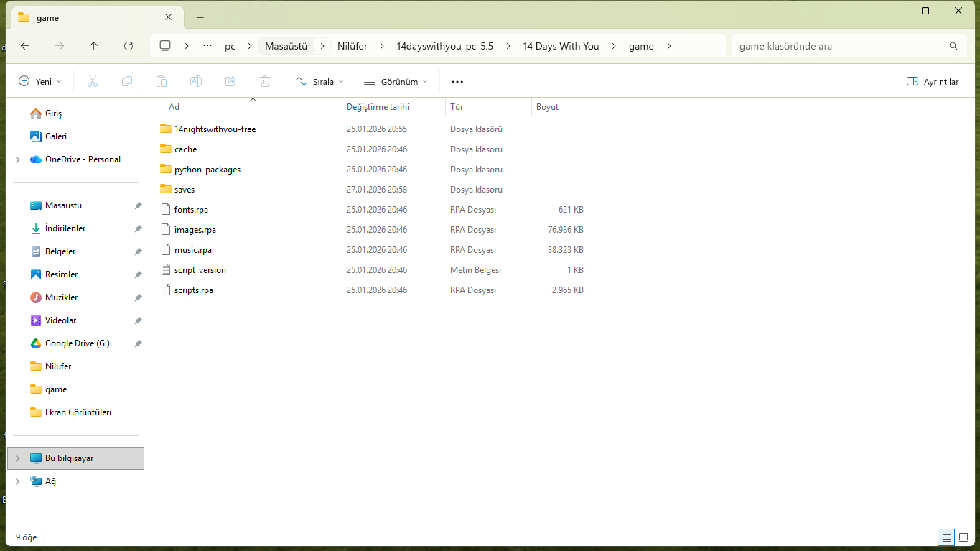The image size is (980, 551).
Task: Open the Sırala sort dropdown
Action: coord(320,81)
